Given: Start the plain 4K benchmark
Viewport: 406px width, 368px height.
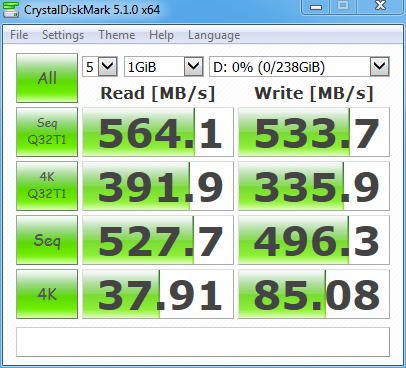Looking at the screenshot, I should (x=47, y=294).
